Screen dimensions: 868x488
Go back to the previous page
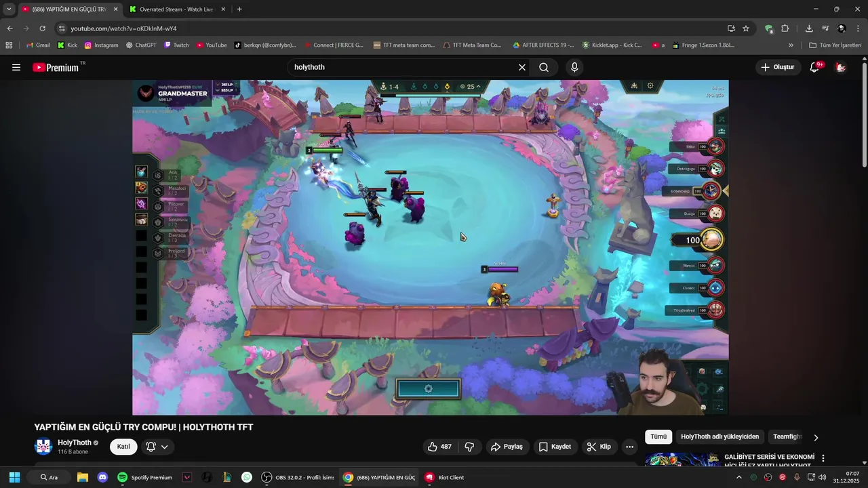pos(9,28)
